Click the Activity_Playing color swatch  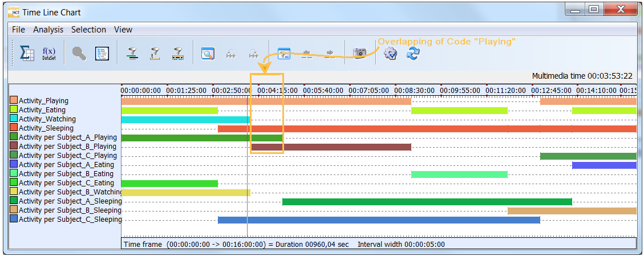click(x=14, y=100)
